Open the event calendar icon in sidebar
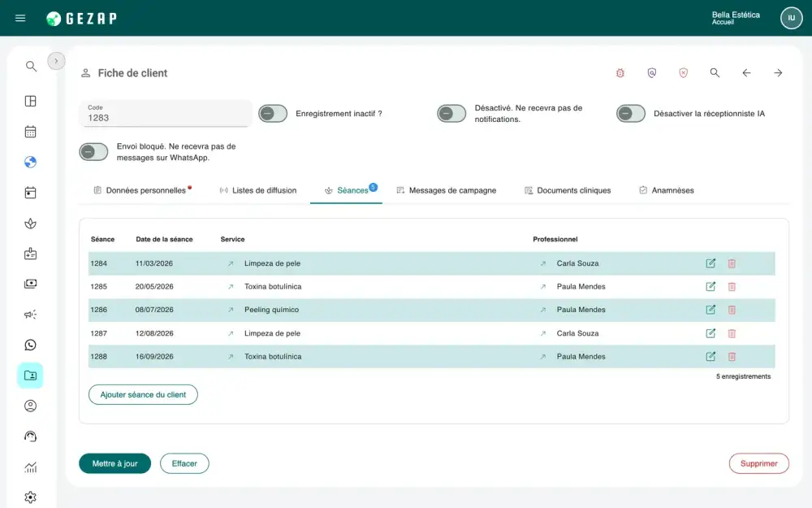 click(x=31, y=193)
